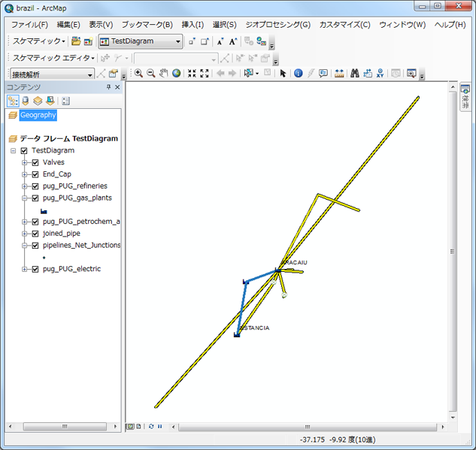Uncheck the Valves layer checkbox
This screenshot has width=476, height=450.
(35, 162)
